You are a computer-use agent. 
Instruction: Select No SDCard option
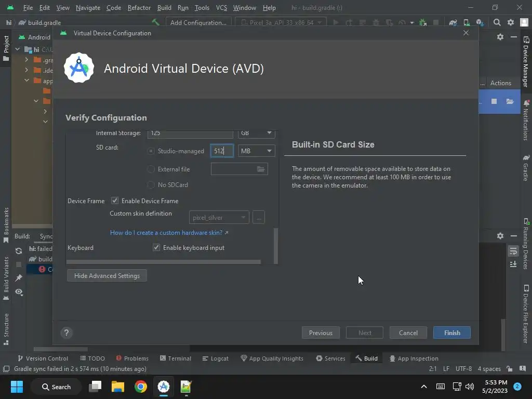(151, 184)
